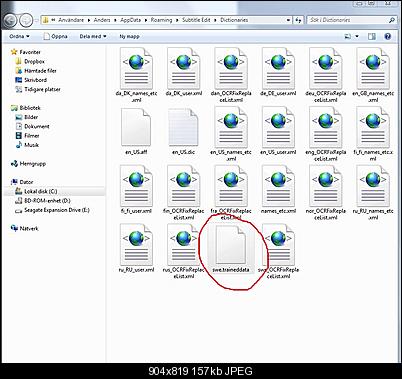Viewport: 402px width, 379px height.
Task: Open Ordna dropdown menu
Action: [x=19, y=36]
